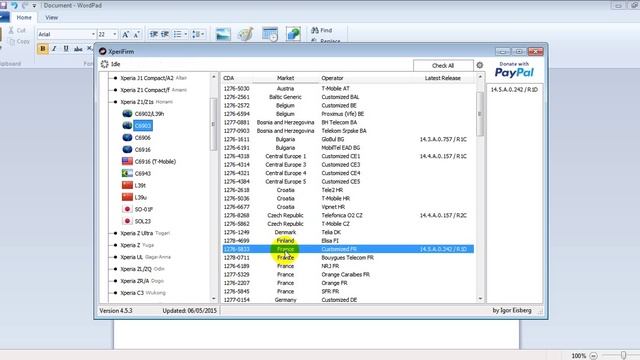The width and height of the screenshot is (640, 360).
Task: Select the C6906 device entry
Action: click(142, 138)
